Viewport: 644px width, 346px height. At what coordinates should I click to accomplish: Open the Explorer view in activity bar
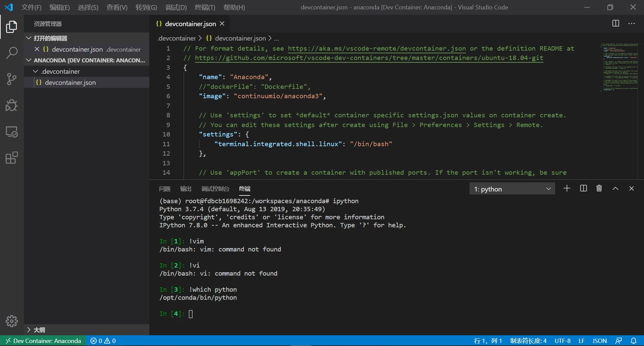pyautogui.click(x=12, y=27)
